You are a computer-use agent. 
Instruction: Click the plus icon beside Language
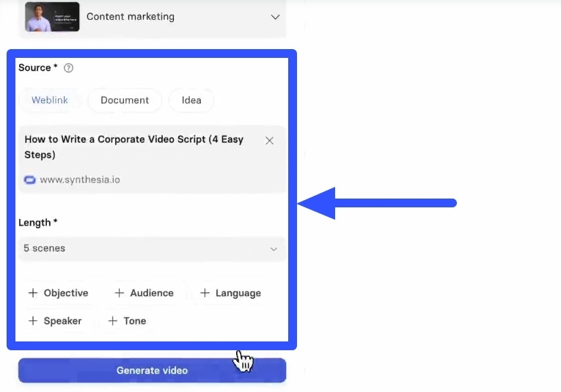[x=205, y=293]
